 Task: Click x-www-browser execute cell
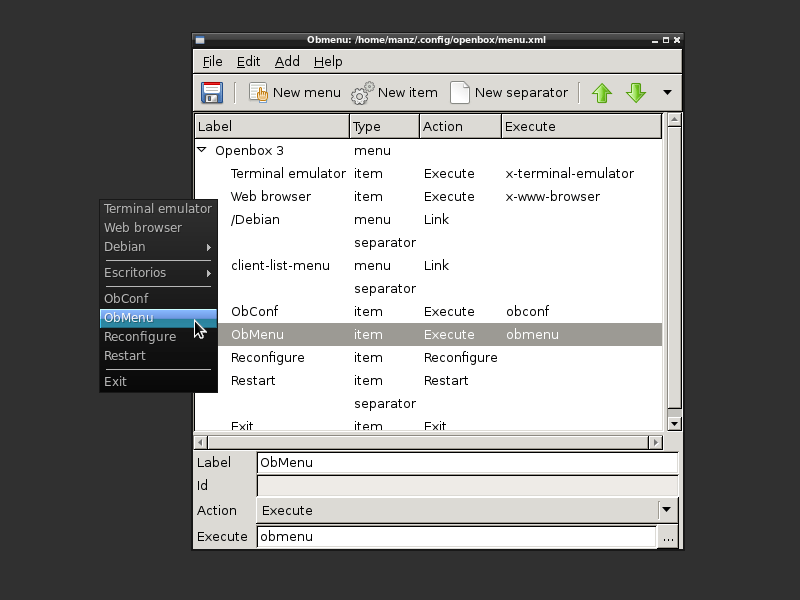(553, 196)
